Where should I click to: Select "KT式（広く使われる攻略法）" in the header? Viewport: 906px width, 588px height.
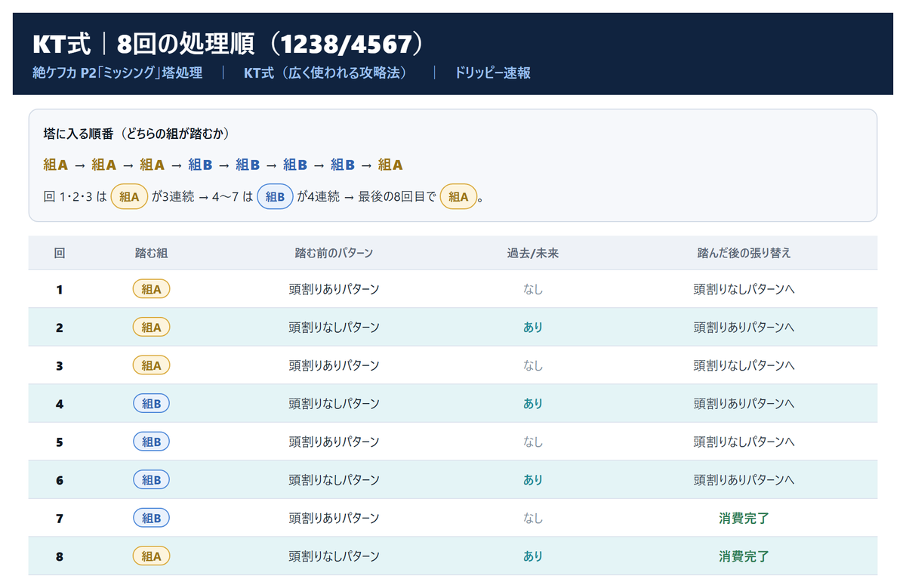pyautogui.click(x=326, y=73)
